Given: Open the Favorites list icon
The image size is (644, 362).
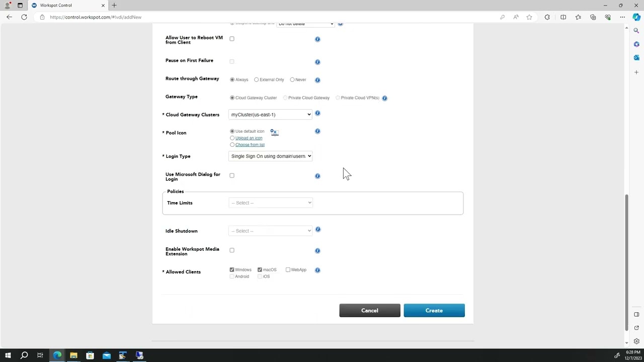Looking at the screenshot, I should (578, 17).
